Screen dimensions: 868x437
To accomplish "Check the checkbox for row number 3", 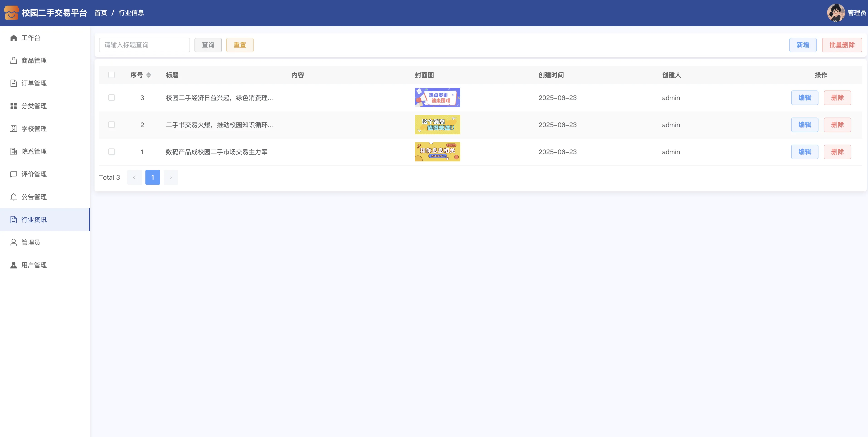I will pyautogui.click(x=112, y=98).
